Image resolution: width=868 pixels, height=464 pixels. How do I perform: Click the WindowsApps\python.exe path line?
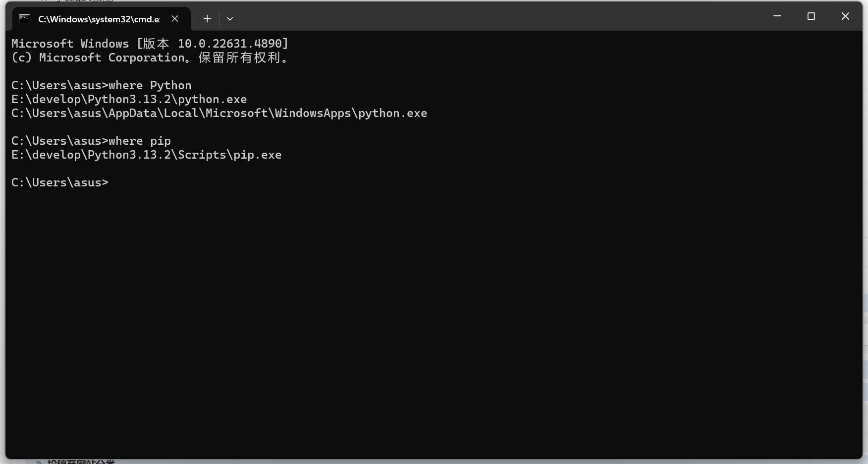coord(219,113)
